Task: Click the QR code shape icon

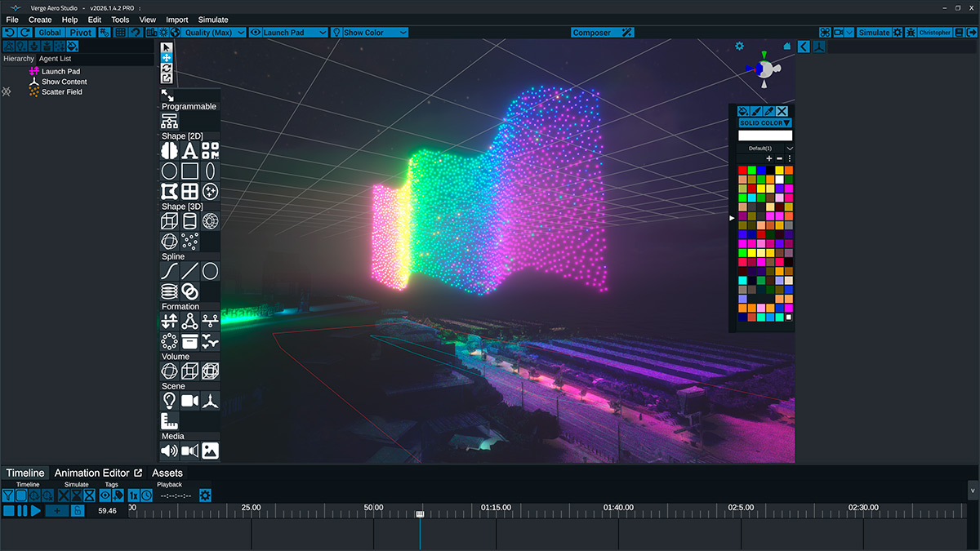Action: point(210,150)
